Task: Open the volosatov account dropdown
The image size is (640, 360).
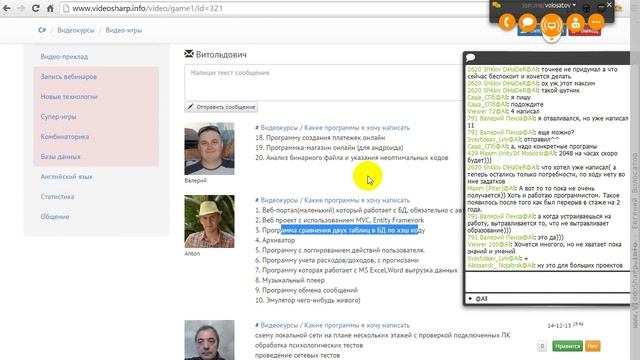Action: pyautogui.click(x=560, y=5)
